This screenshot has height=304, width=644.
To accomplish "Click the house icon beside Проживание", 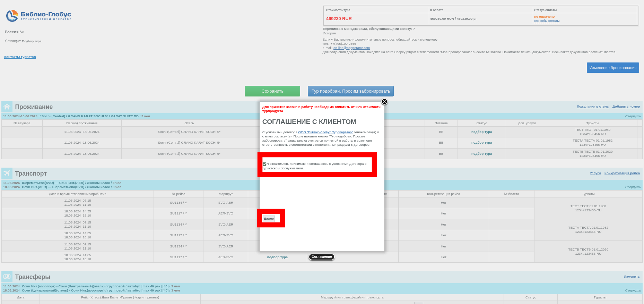I will tap(7, 107).
